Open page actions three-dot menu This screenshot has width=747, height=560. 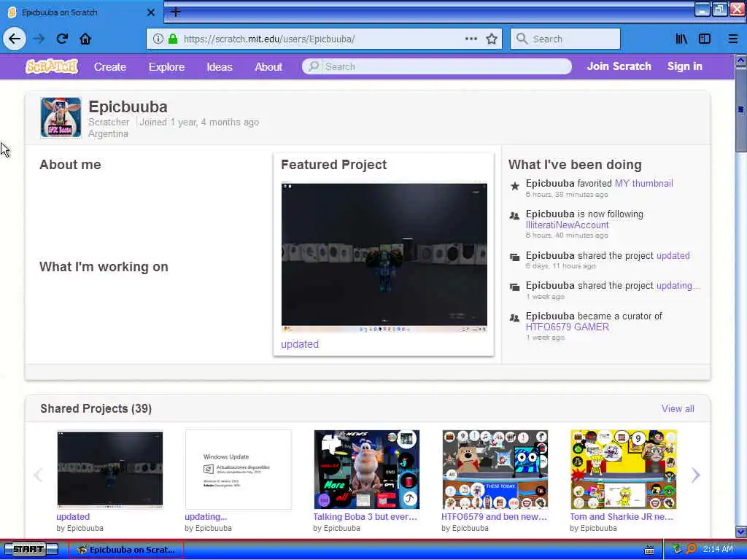point(471,39)
